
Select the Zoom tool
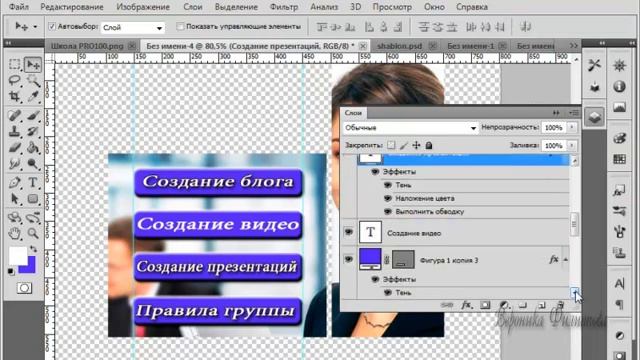[33, 233]
